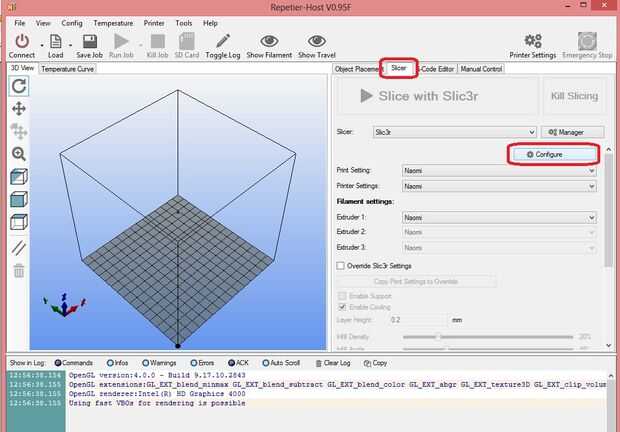The width and height of the screenshot is (620, 432).
Task: Open the Extruder 2 filament dropdown
Action: [499, 232]
